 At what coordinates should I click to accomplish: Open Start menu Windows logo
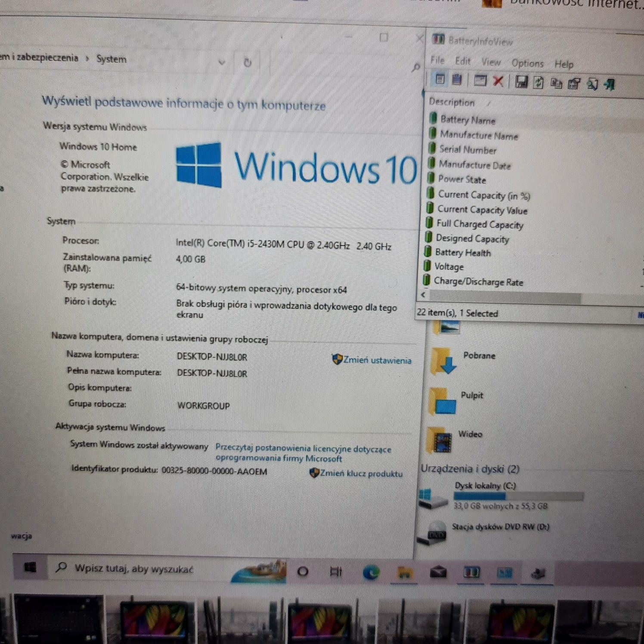(x=30, y=567)
